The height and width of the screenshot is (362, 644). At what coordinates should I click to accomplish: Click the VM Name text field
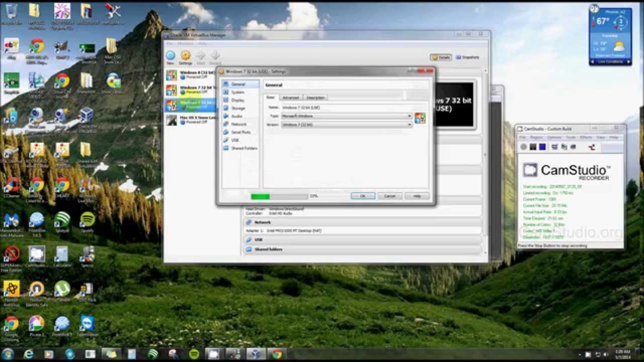pyautogui.click(x=347, y=107)
